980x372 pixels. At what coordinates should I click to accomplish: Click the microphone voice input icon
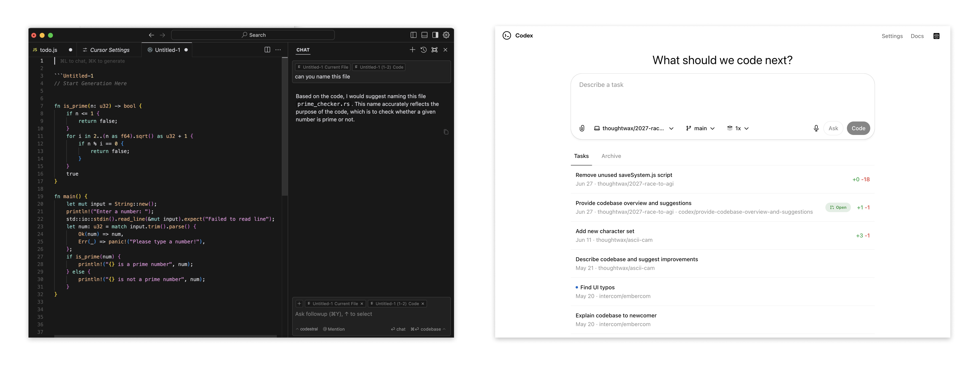pyautogui.click(x=816, y=128)
